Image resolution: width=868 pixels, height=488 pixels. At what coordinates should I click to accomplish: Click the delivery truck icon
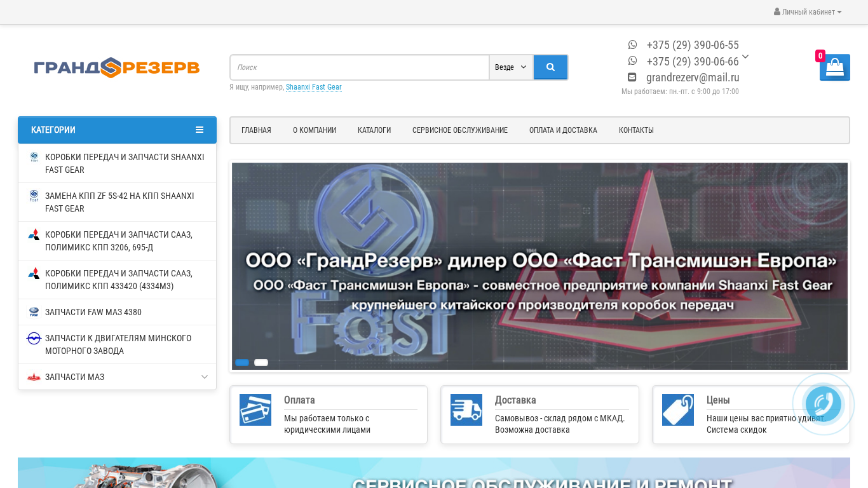(x=466, y=410)
